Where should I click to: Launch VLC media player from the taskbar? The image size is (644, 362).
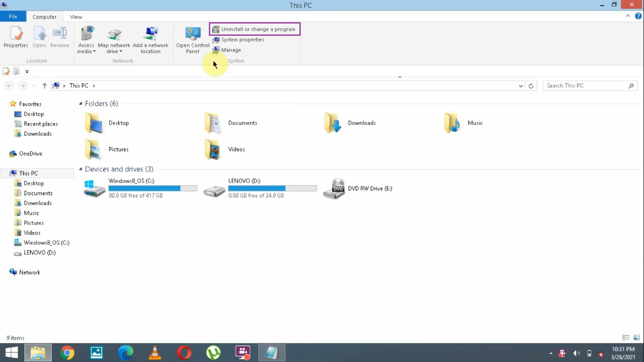coord(155,352)
